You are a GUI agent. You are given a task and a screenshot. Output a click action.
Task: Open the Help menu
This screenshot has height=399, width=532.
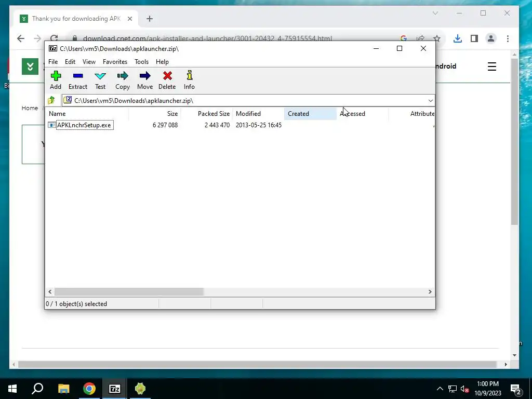162,62
